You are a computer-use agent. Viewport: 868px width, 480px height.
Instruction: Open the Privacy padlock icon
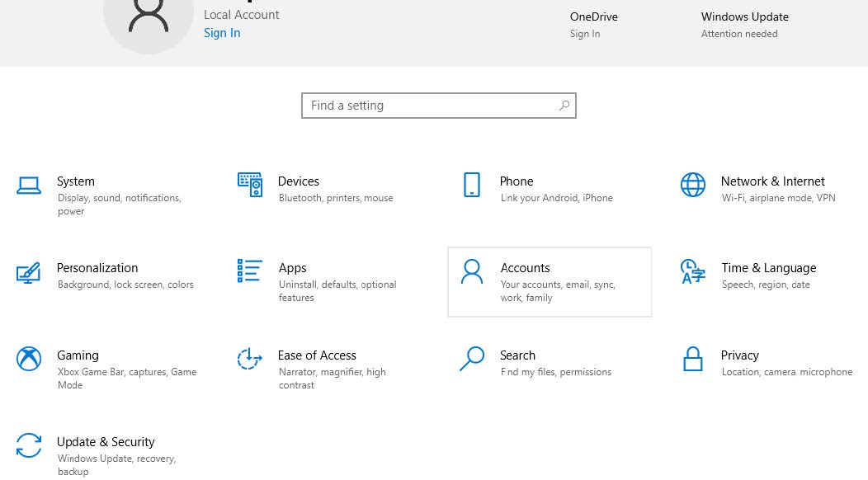(693, 359)
